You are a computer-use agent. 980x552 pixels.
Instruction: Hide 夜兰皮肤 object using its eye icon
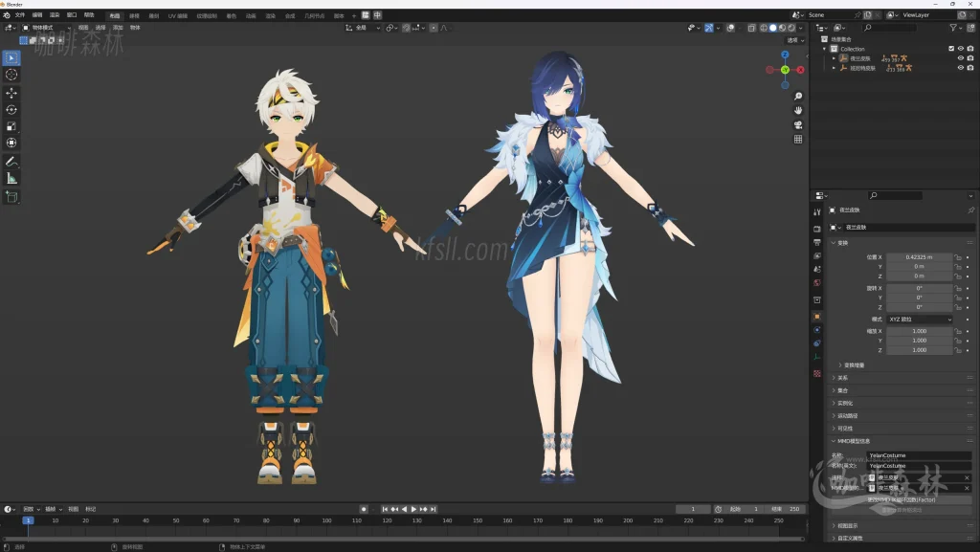coord(961,58)
